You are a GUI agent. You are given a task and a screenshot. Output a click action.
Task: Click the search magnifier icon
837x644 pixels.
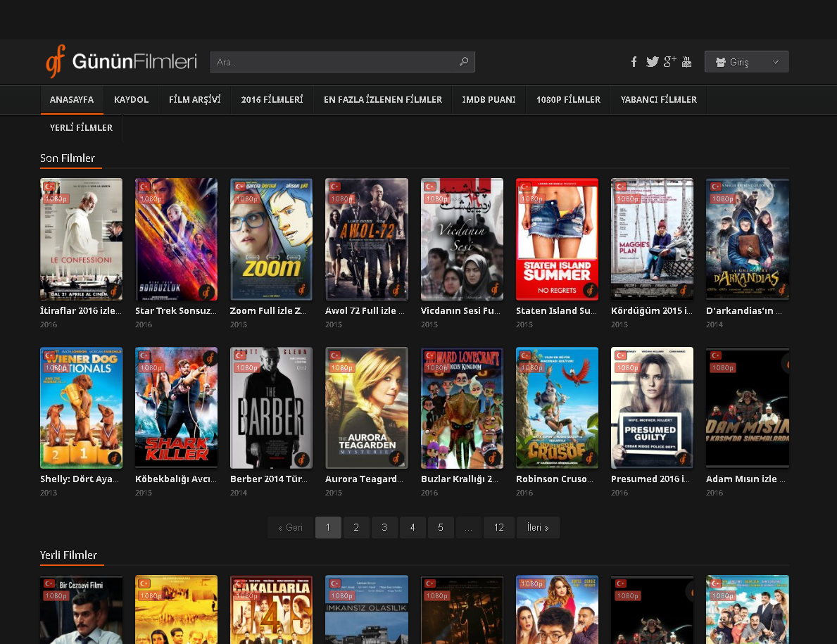tap(464, 62)
